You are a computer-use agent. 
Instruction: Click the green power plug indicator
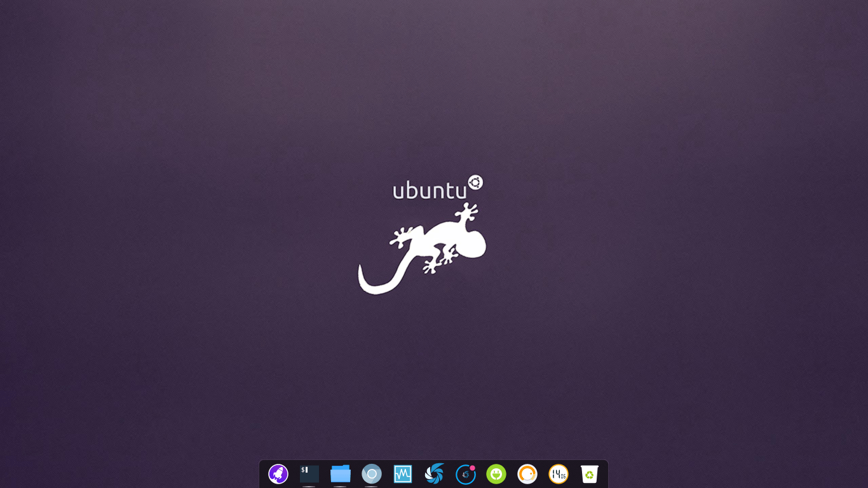pyautogui.click(x=496, y=474)
